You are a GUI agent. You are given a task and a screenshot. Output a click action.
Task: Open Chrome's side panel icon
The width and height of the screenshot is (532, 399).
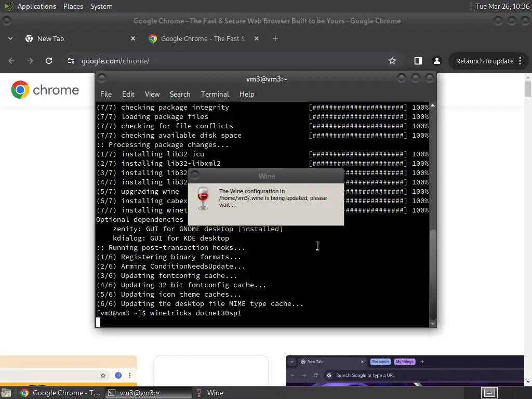tap(418, 61)
